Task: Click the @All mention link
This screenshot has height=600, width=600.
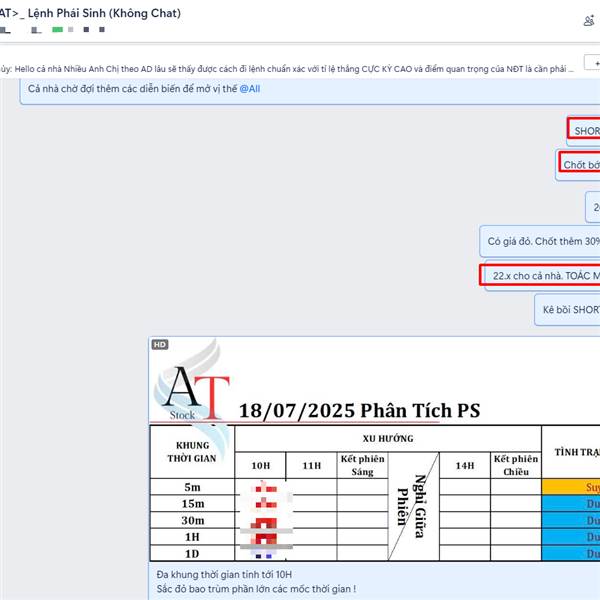Action: [x=249, y=89]
